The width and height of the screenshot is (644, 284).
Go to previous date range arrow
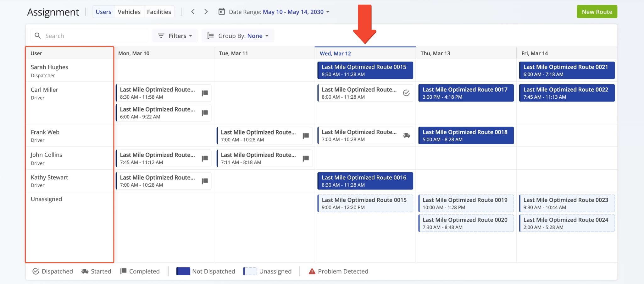[193, 12]
